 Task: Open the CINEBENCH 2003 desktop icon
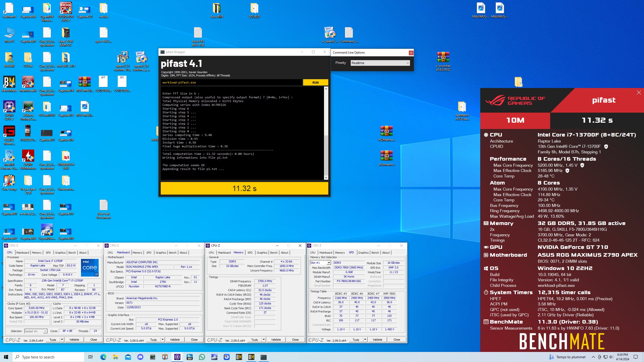pos(66,160)
